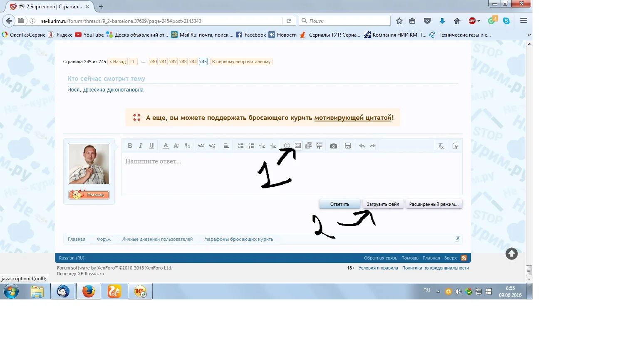Viewport: 644px width, 351px height.
Task: Click the remove formatting icon
Action: tap(441, 146)
